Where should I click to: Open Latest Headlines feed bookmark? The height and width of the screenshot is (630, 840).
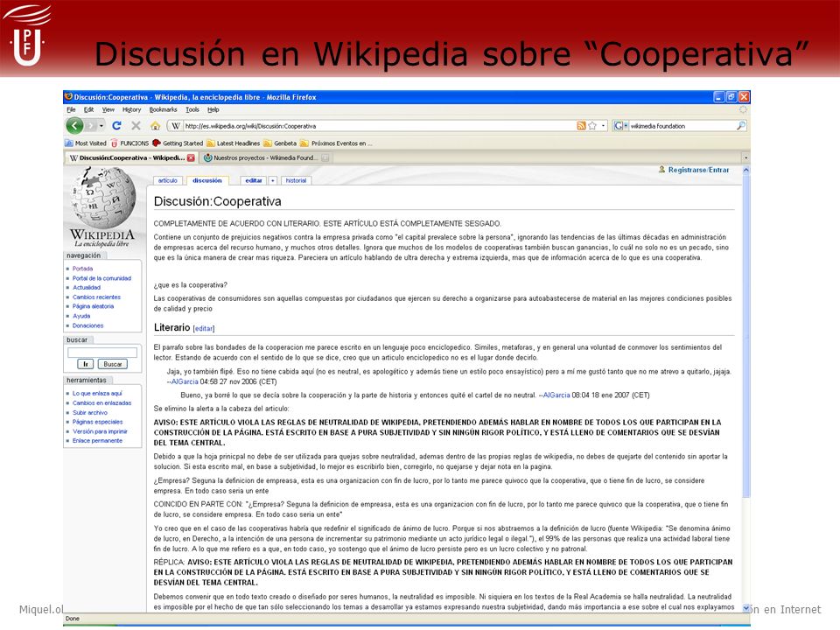click(233, 143)
